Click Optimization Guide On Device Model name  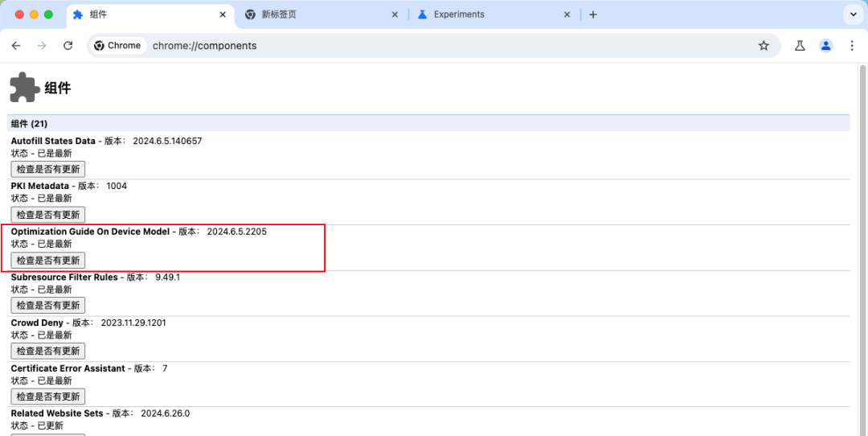point(90,232)
